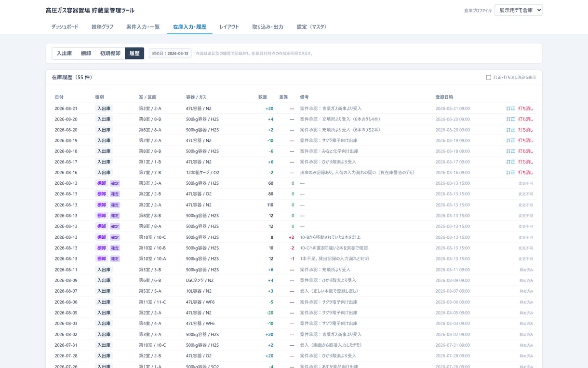Open the 初期棚卸 sub-tab
This screenshot has width=588, height=368.
110,54
